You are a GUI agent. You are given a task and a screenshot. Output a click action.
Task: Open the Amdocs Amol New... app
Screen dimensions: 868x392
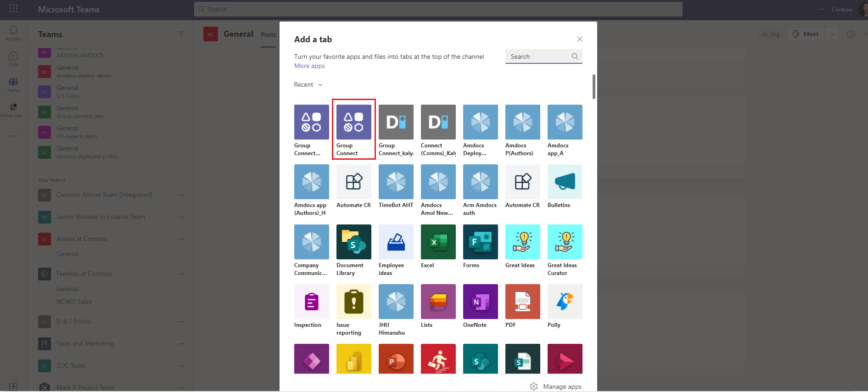coord(438,190)
